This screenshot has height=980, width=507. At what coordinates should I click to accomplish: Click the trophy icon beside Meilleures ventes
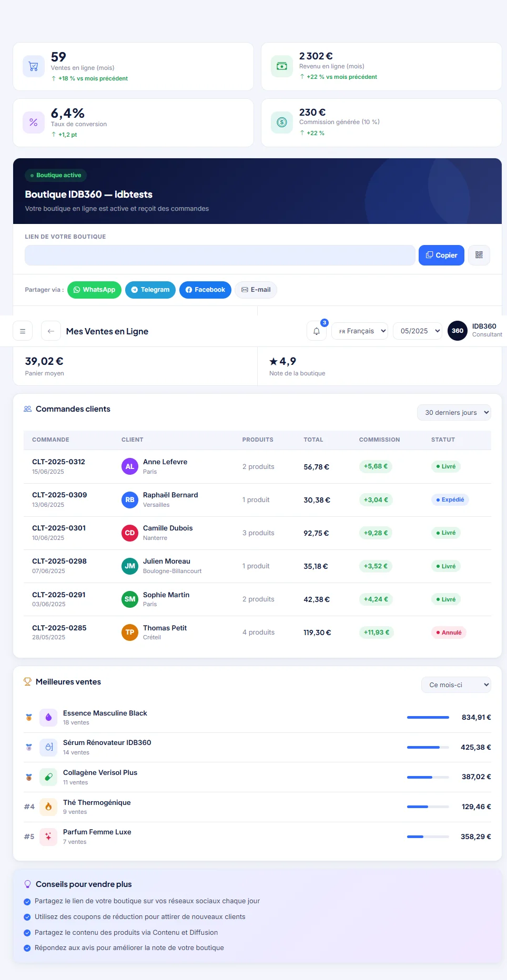click(28, 682)
